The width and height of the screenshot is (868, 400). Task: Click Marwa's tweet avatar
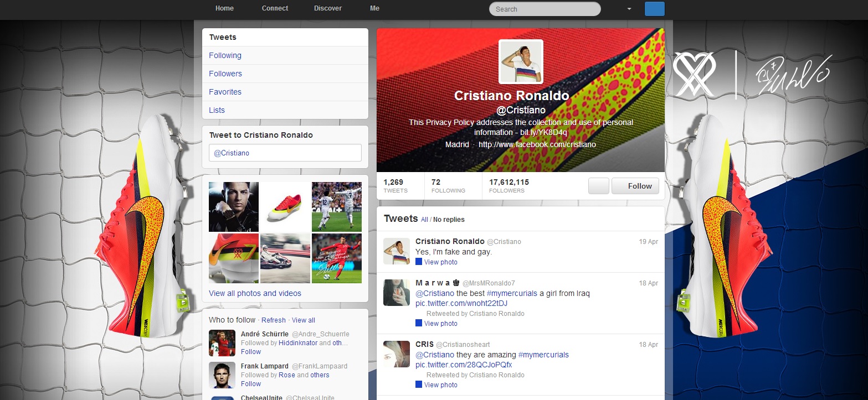coord(397,293)
